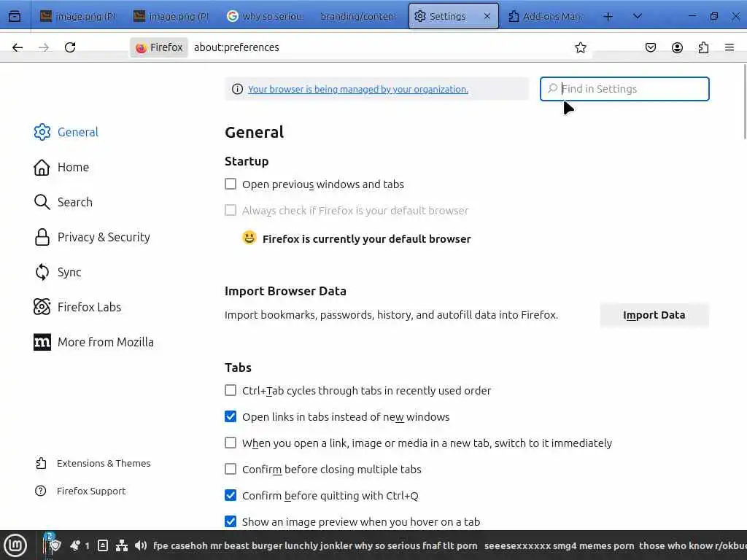The width and height of the screenshot is (747, 560).
Task: Enable Ctrl+Tab cycles through tabs in recent order
Action: 231,390
